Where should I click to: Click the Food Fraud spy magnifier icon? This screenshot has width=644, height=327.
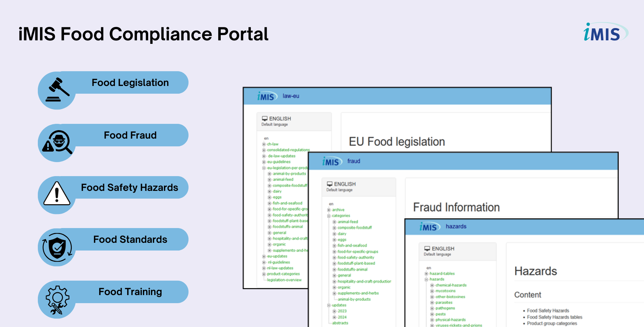coord(57,142)
